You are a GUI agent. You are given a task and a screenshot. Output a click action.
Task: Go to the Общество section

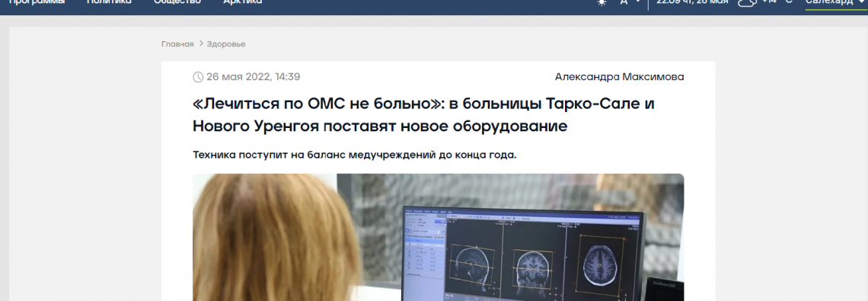click(177, 2)
